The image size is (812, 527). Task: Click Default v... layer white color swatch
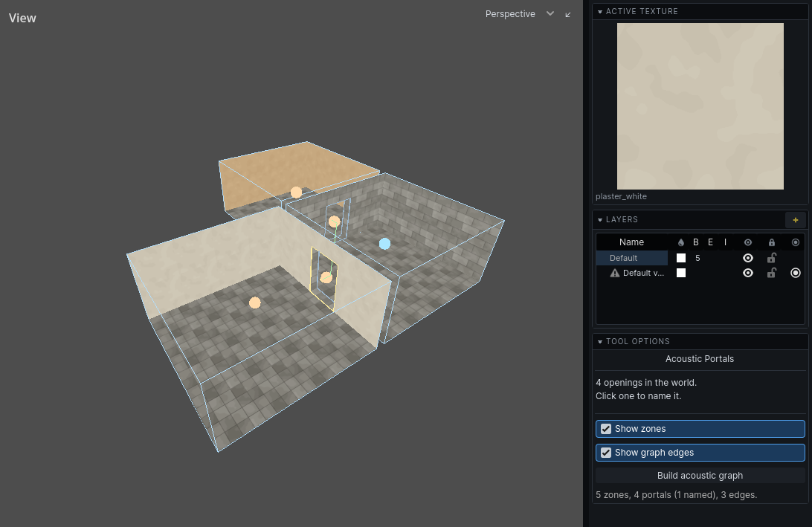click(x=681, y=273)
